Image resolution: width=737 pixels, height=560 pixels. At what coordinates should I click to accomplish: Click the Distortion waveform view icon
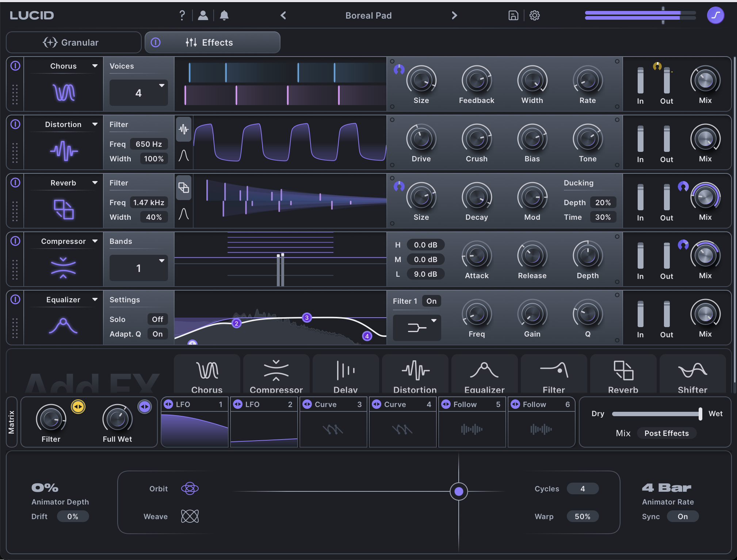(x=184, y=129)
